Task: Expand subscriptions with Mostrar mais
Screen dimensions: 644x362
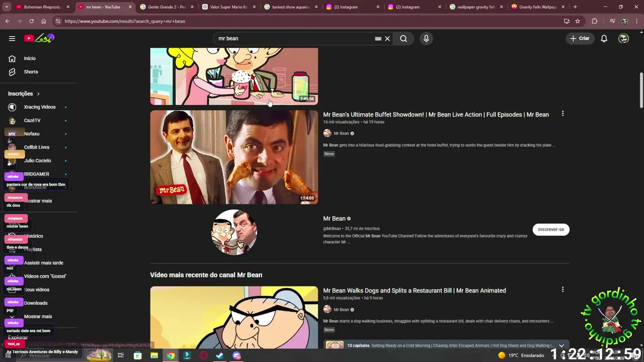Action: 38,201
